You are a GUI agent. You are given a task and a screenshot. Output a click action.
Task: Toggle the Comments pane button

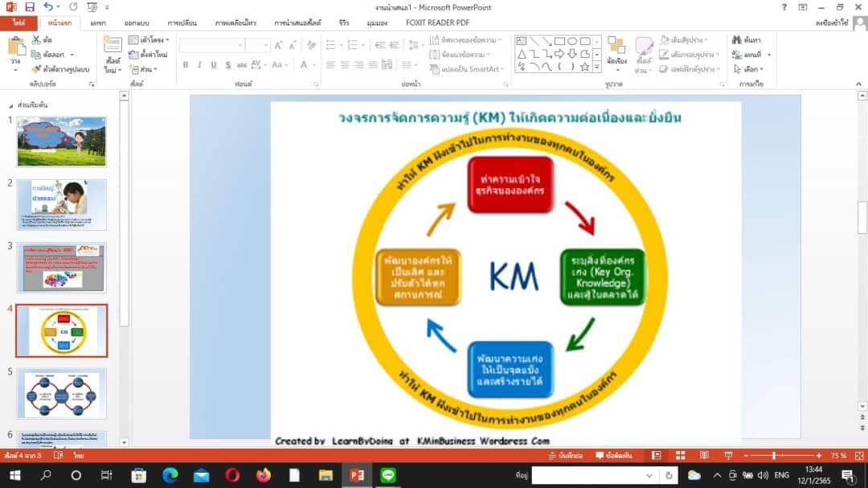pyautogui.click(x=614, y=456)
